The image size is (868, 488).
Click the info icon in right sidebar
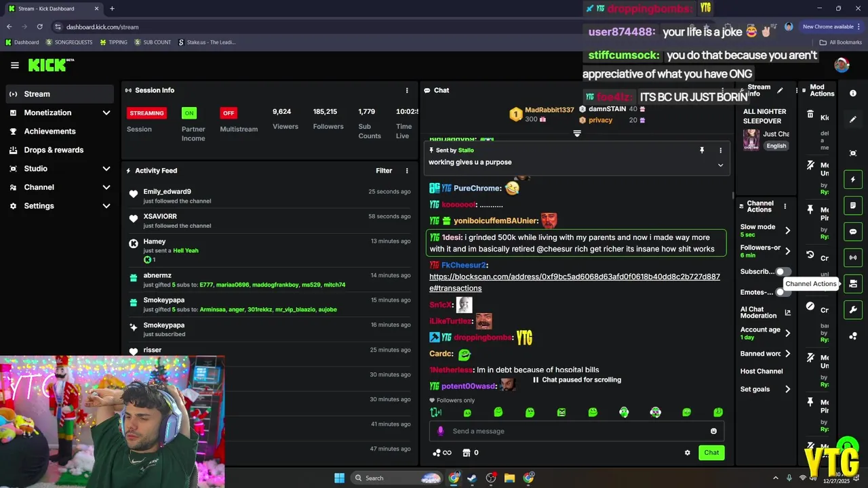[x=853, y=94]
